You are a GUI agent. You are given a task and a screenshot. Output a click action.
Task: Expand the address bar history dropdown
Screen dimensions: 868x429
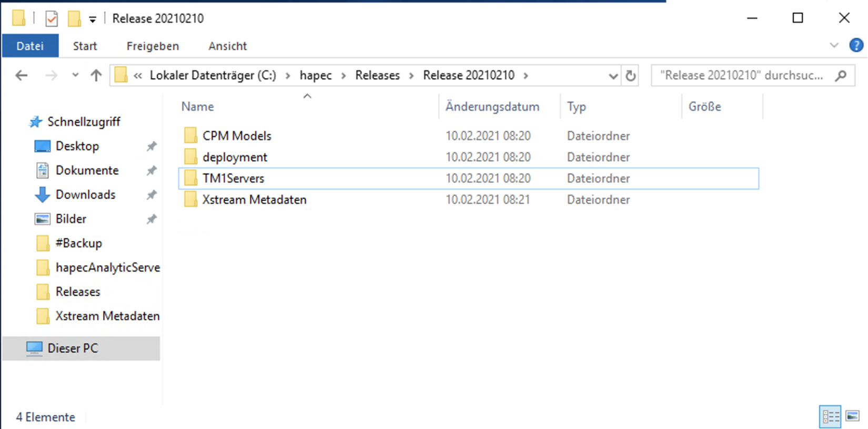coord(613,76)
